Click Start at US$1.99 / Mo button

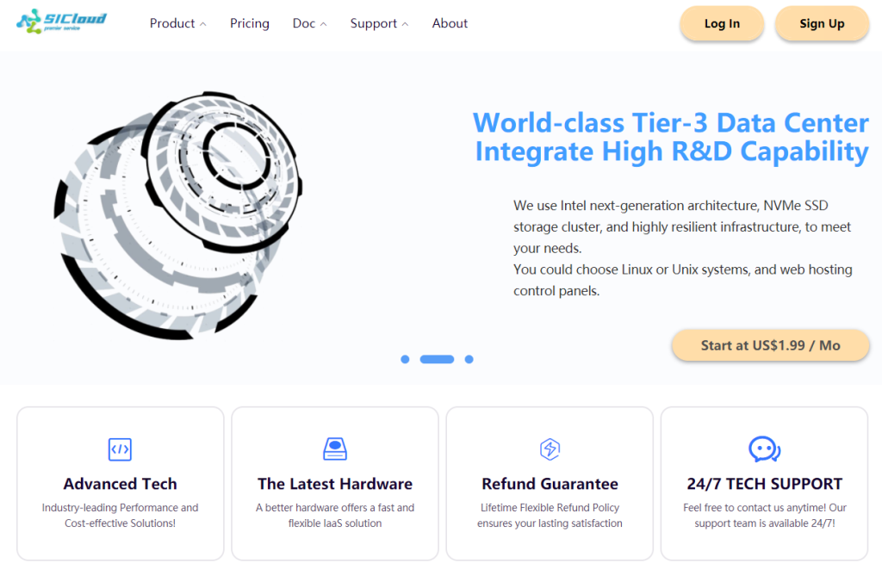770,345
